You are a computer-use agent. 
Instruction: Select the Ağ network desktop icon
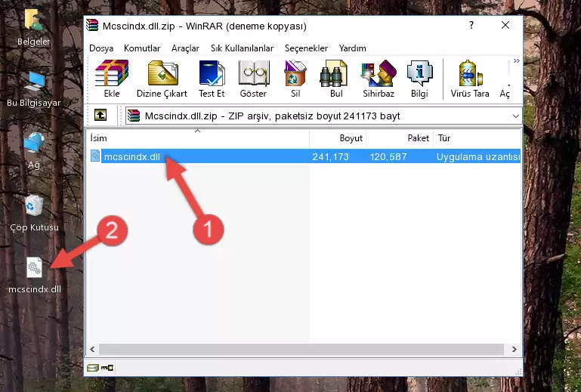pos(34,151)
